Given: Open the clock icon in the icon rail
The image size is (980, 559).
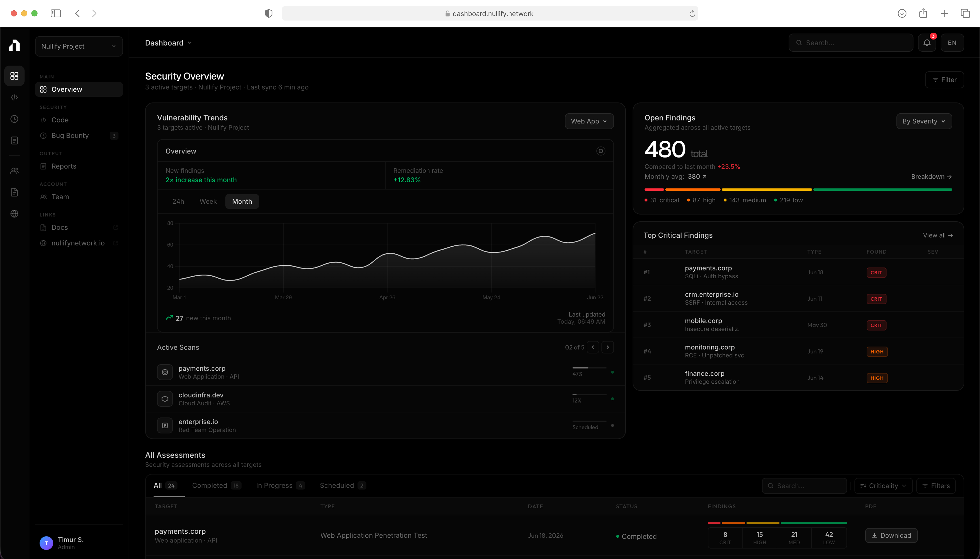Looking at the screenshot, I should tap(14, 119).
